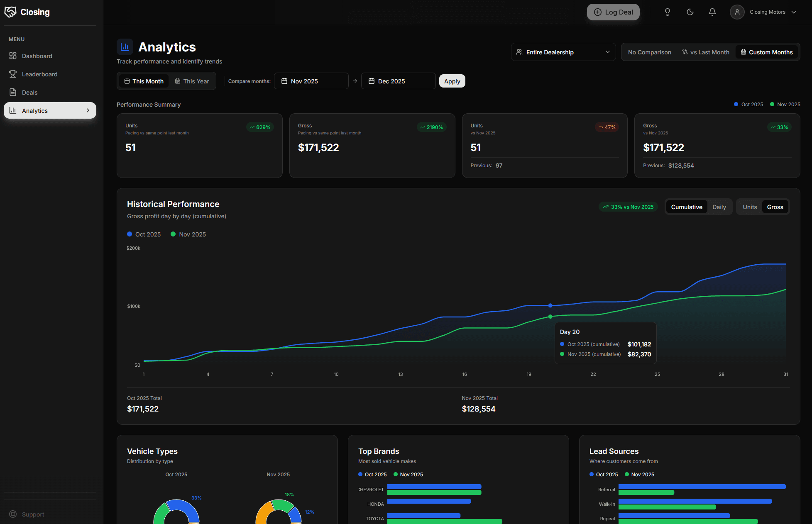Switch chart view to Units
The image size is (812, 524).
(749, 206)
